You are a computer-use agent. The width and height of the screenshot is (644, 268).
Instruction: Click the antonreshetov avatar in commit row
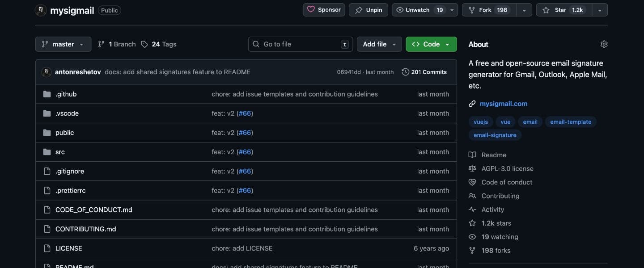pos(47,72)
